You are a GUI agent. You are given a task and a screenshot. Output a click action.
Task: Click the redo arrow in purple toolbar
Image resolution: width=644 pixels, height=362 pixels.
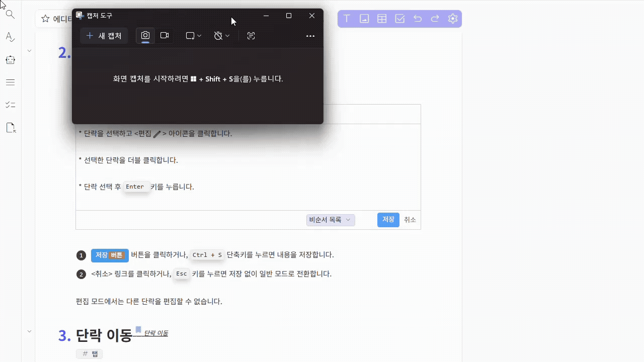[x=435, y=19]
